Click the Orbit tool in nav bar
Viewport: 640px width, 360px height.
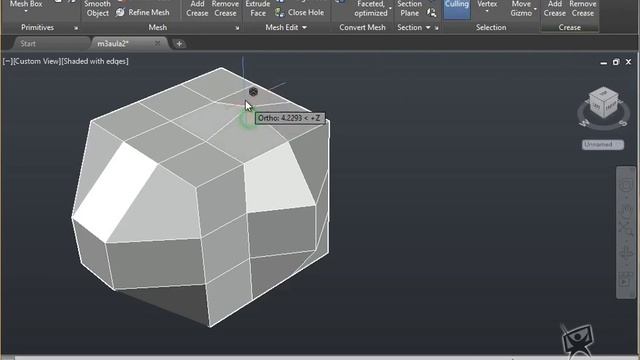(626, 254)
